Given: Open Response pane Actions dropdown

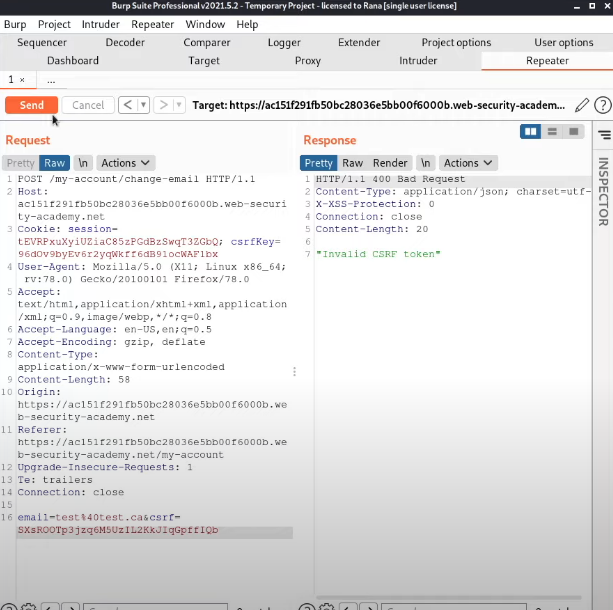Looking at the screenshot, I should tap(468, 163).
